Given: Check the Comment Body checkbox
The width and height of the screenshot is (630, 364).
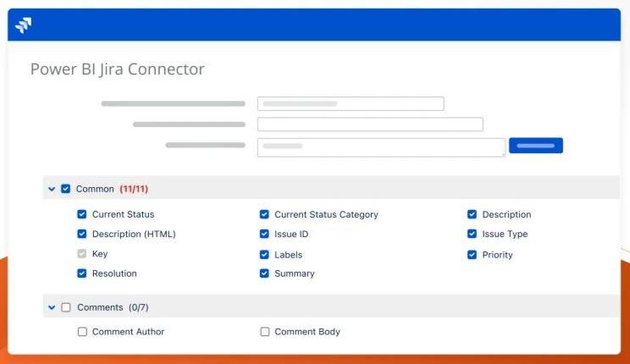Looking at the screenshot, I should 265,332.
